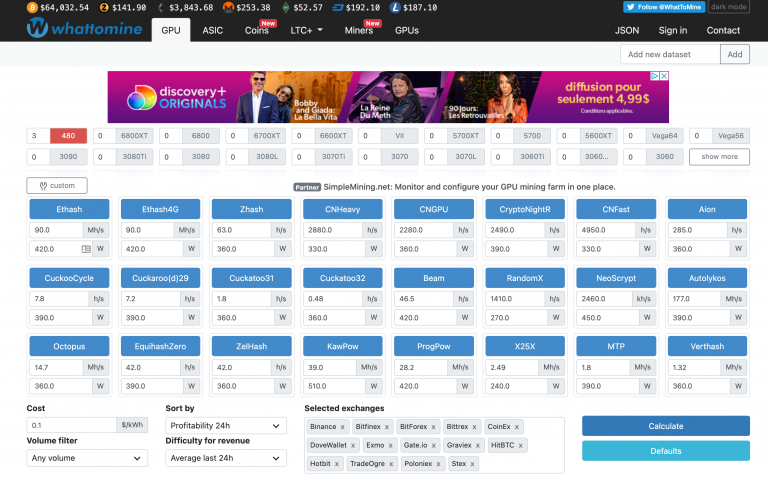
Task: Click the Calculate button
Action: [x=666, y=426]
